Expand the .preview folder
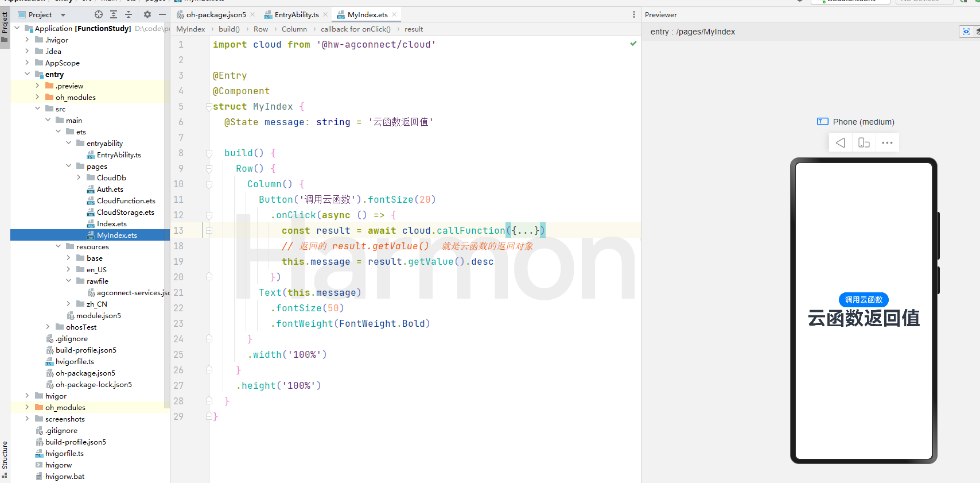Viewport: 980px width, 483px height. point(37,86)
